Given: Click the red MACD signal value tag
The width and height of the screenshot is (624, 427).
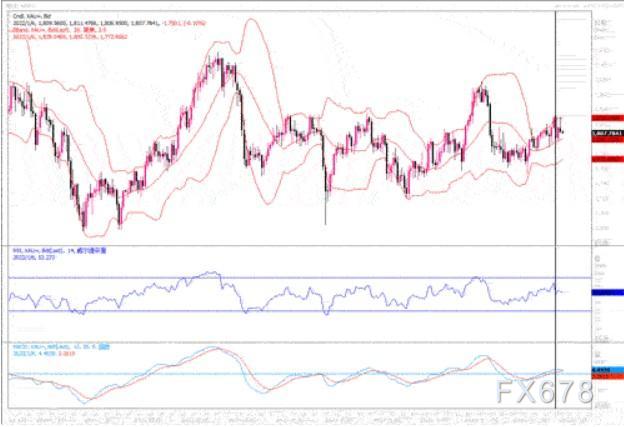Looking at the screenshot, I should tap(607, 376).
